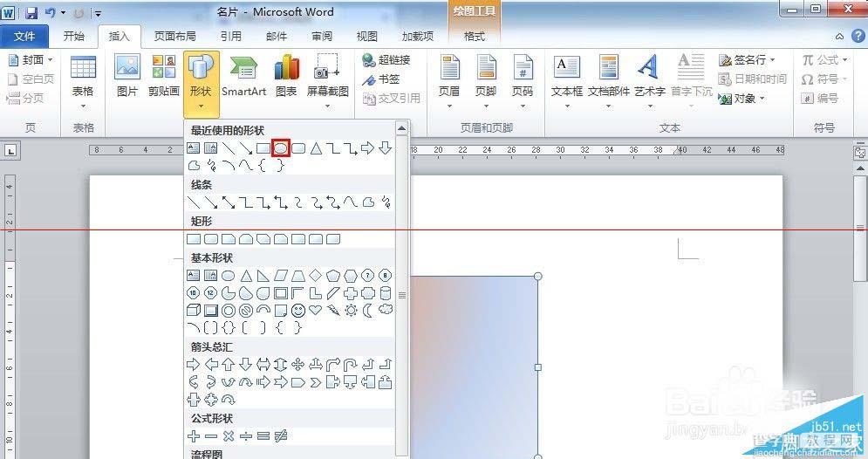The width and height of the screenshot is (868, 459).
Task: Choose the diamond basic shape
Action: (x=316, y=275)
